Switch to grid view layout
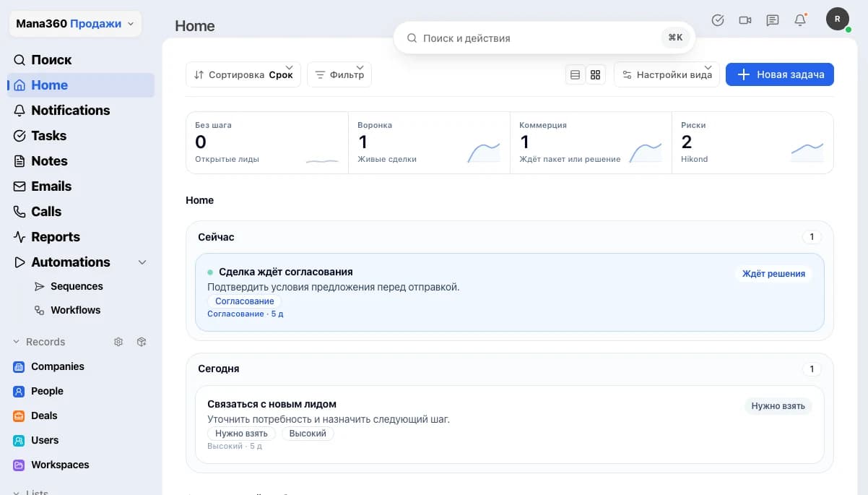 click(x=596, y=74)
